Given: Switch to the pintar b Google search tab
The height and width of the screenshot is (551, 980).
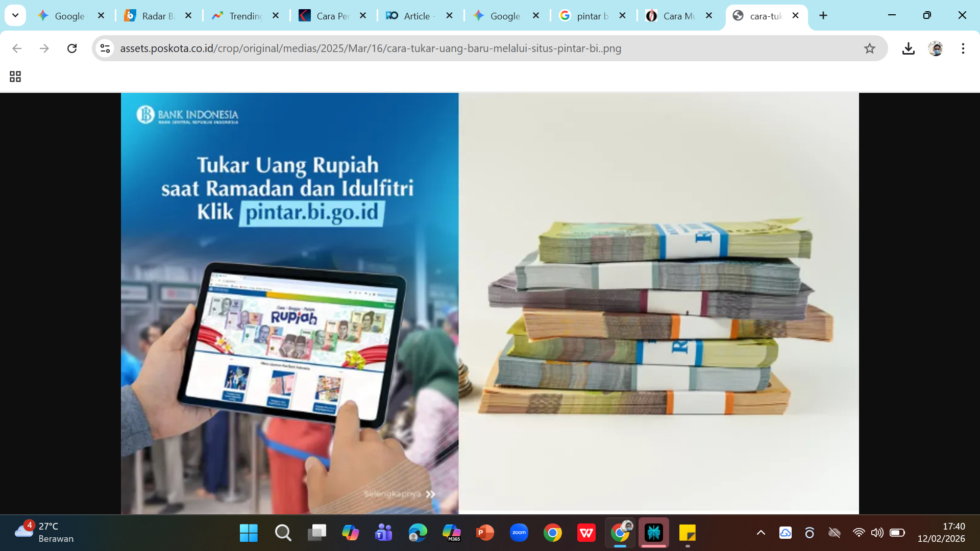Looking at the screenshot, I should (x=591, y=16).
